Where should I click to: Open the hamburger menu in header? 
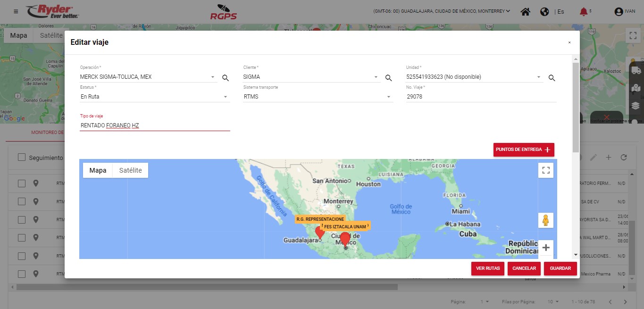pyautogui.click(x=16, y=11)
